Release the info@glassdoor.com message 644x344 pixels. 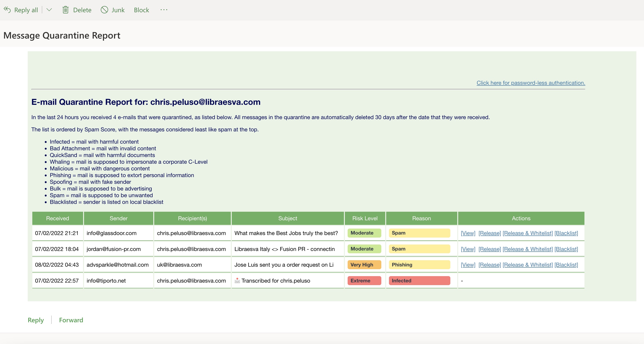tap(490, 233)
